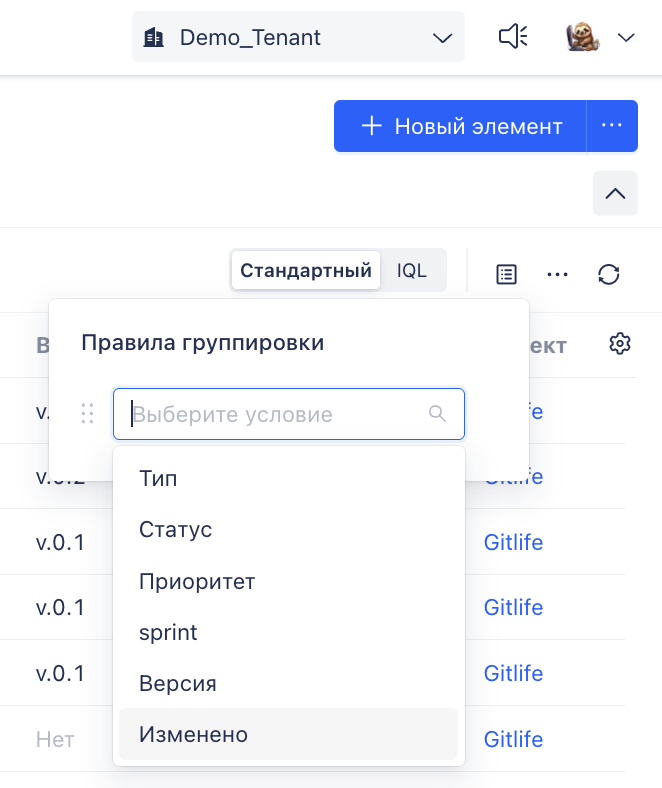Click the Выберите условие search field
The image size is (662, 788).
[x=289, y=414]
